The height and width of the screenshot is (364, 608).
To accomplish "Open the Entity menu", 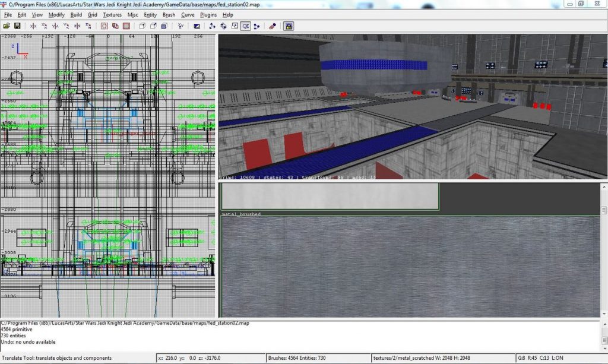I will 150,15.
